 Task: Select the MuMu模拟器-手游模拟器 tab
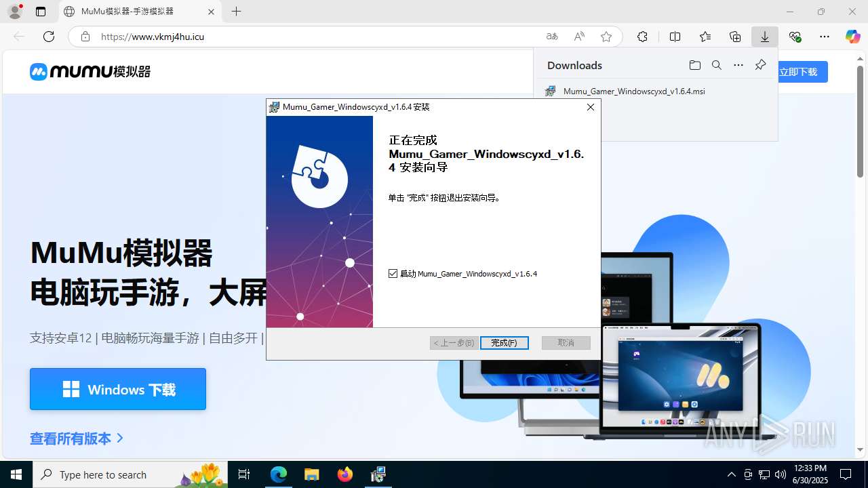(x=139, y=12)
